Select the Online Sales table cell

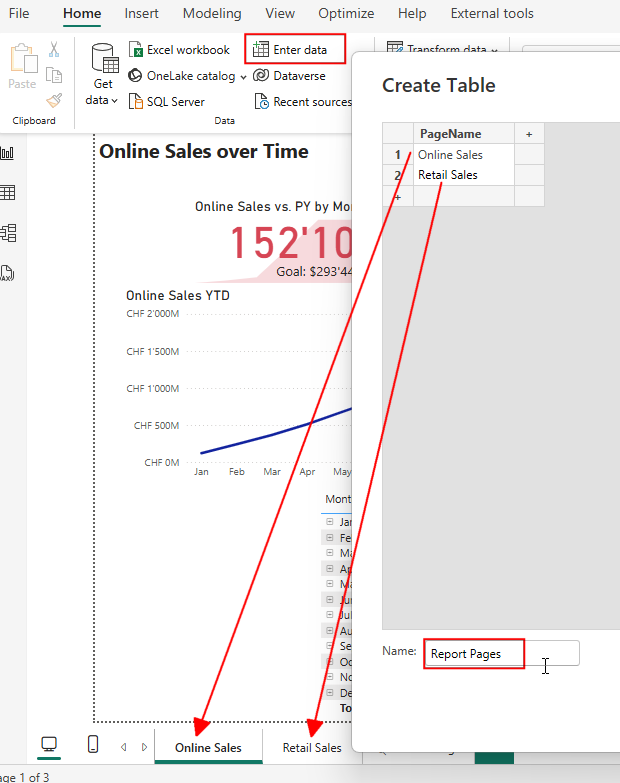pyautogui.click(x=464, y=155)
